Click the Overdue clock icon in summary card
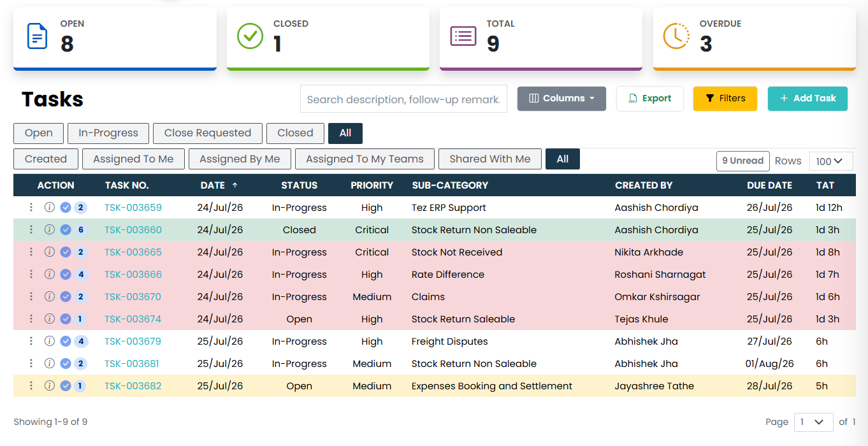This screenshot has width=868, height=446. (676, 36)
